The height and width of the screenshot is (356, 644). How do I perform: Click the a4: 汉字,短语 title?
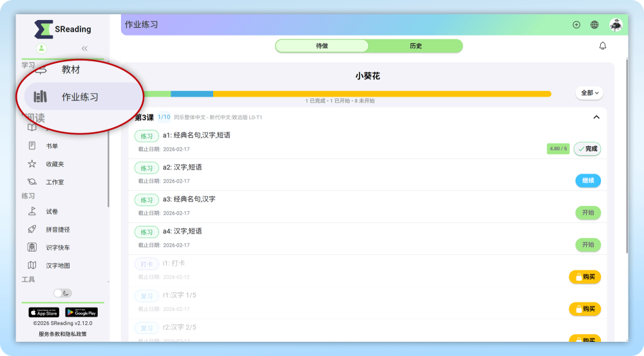click(x=182, y=231)
